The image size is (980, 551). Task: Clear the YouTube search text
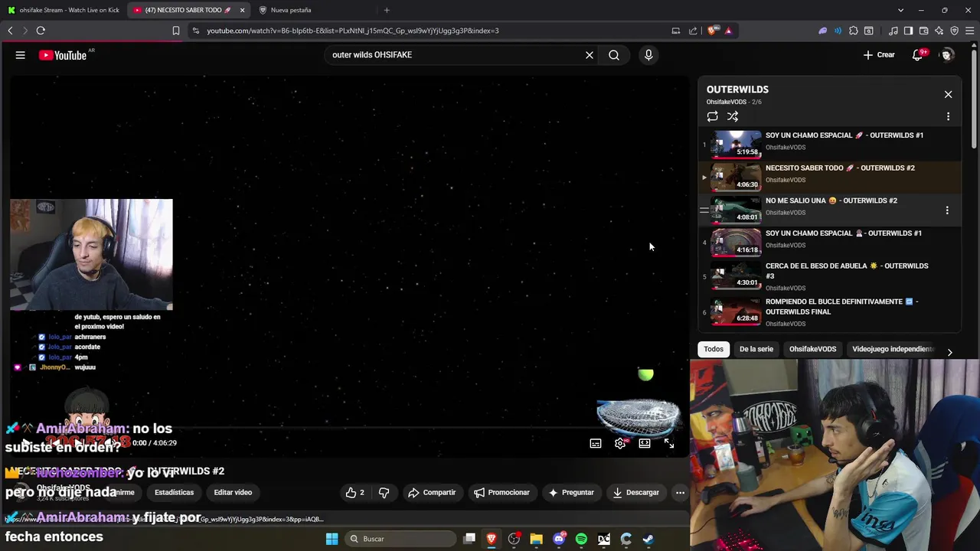[590, 55]
